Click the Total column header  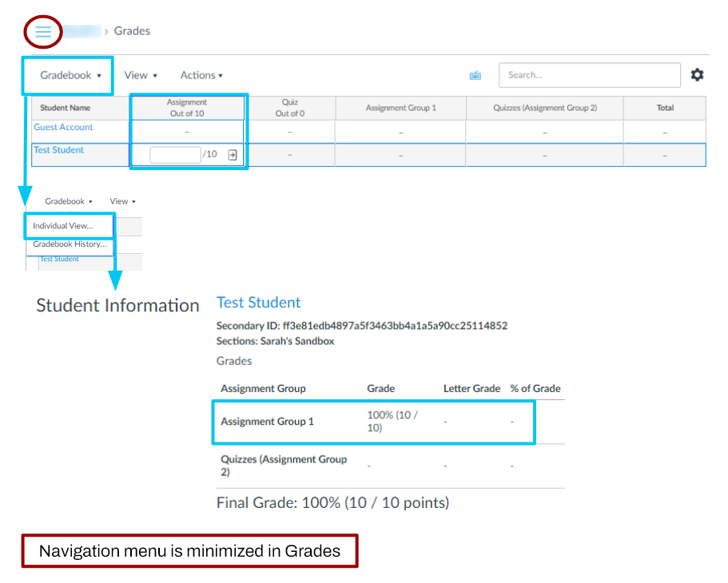point(665,108)
